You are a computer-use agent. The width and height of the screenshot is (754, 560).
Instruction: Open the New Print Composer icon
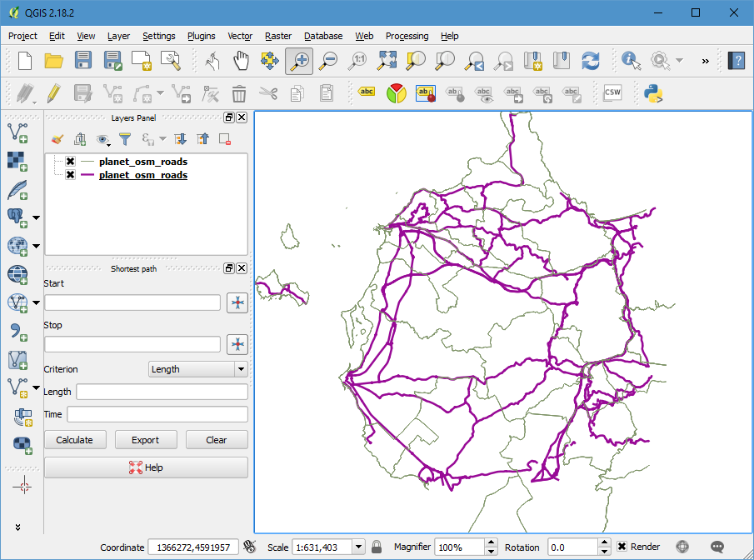point(142,61)
